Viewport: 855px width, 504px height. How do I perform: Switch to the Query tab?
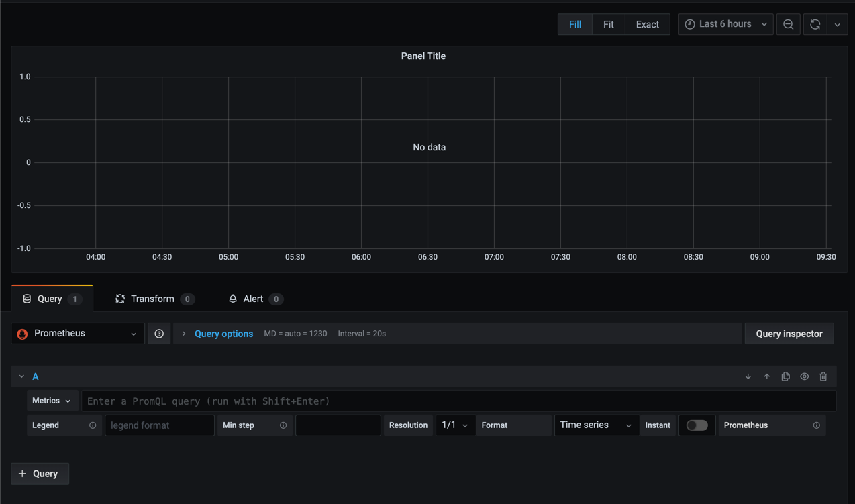coord(52,299)
